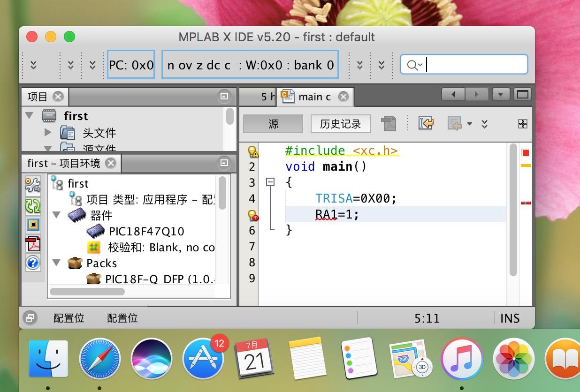The height and width of the screenshot is (392, 580).
Task: Click the yellow chip debug-tool dashboard icon
Action: coord(33,225)
